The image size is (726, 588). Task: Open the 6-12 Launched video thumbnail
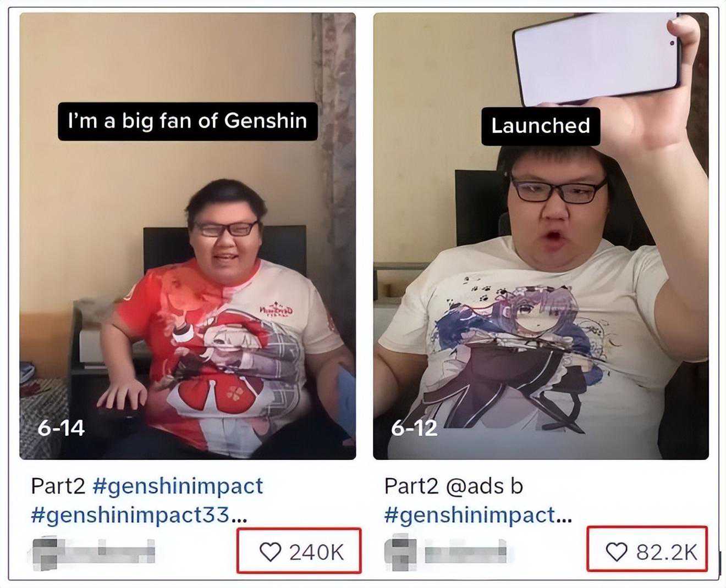point(541,236)
